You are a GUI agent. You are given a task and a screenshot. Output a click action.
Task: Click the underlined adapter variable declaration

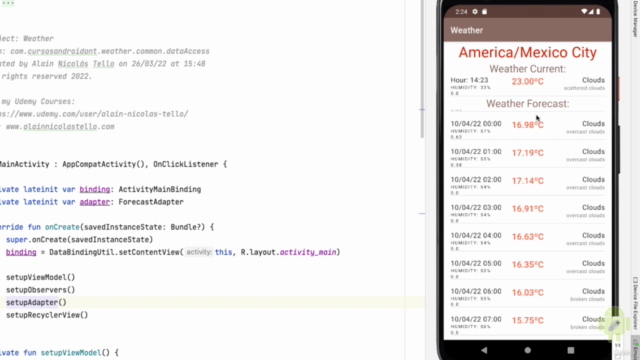pyautogui.click(x=95, y=202)
